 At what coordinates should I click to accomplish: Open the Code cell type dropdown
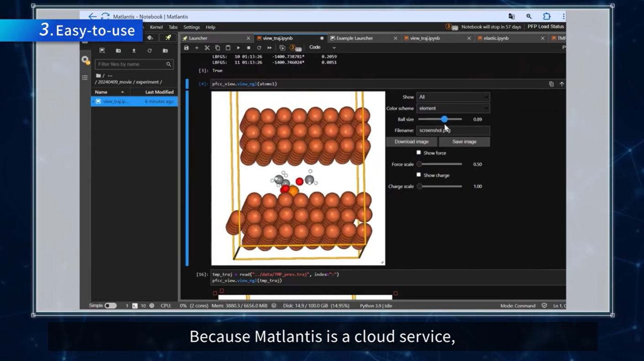(322, 48)
